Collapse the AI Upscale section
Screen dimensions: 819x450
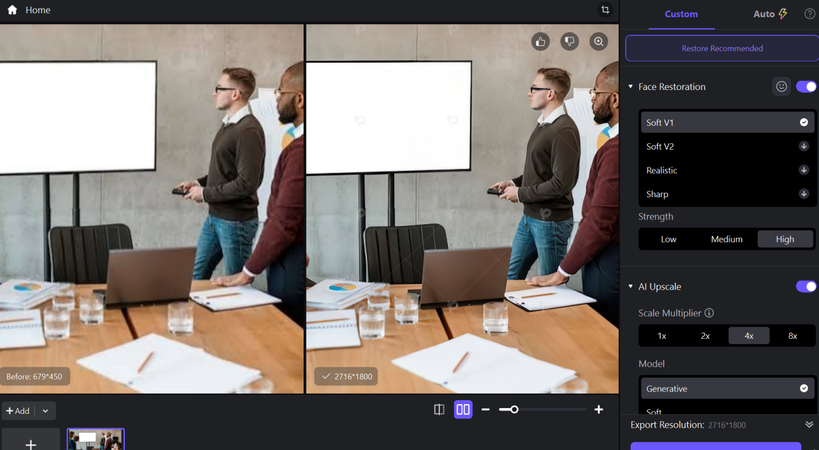coord(630,287)
